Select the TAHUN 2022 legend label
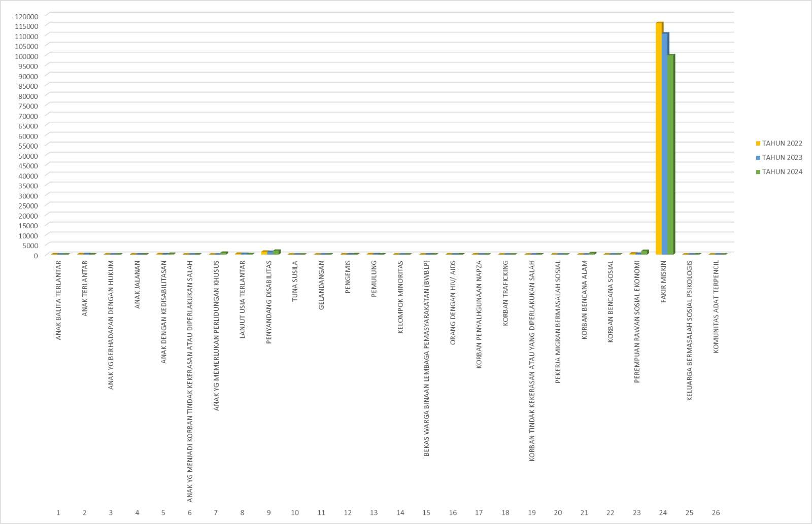 782,144
